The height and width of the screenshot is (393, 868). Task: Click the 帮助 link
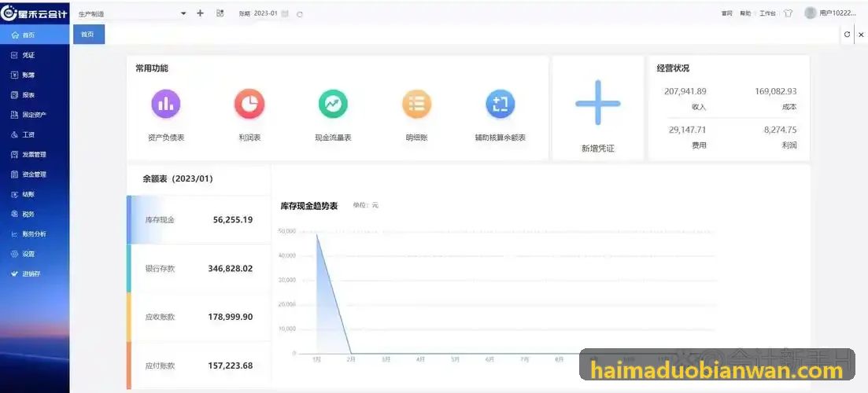(x=745, y=14)
